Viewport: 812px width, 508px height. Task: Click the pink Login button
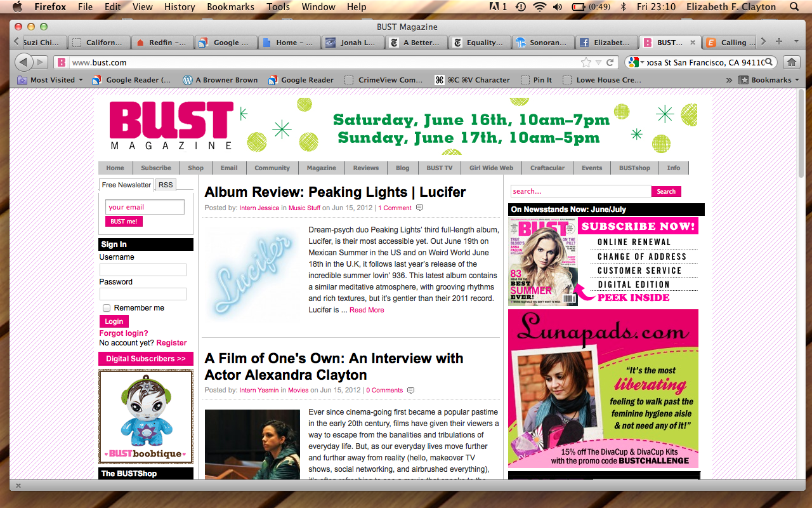pyautogui.click(x=114, y=321)
